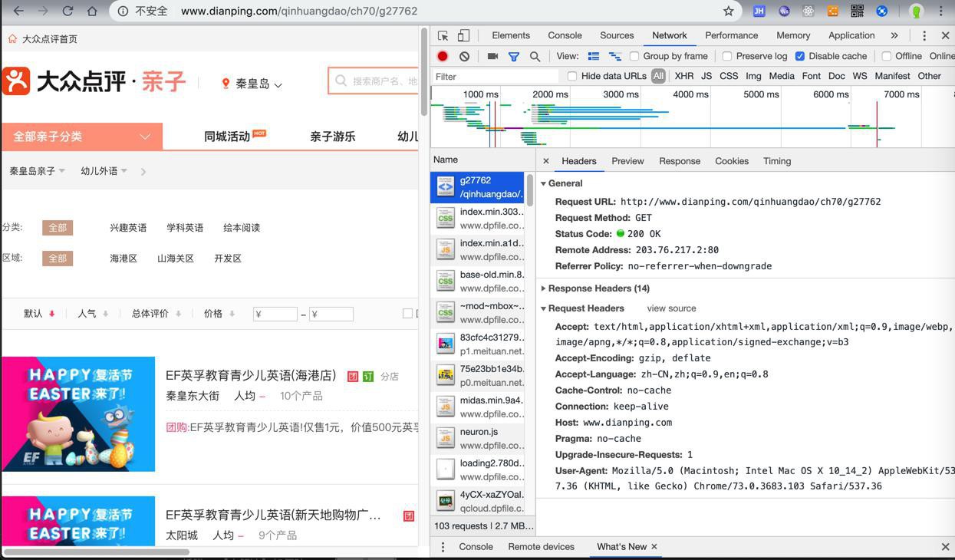Toggle Offline checkbox
Viewport: 955px width, 560px height.
click(x=887, y=56)
